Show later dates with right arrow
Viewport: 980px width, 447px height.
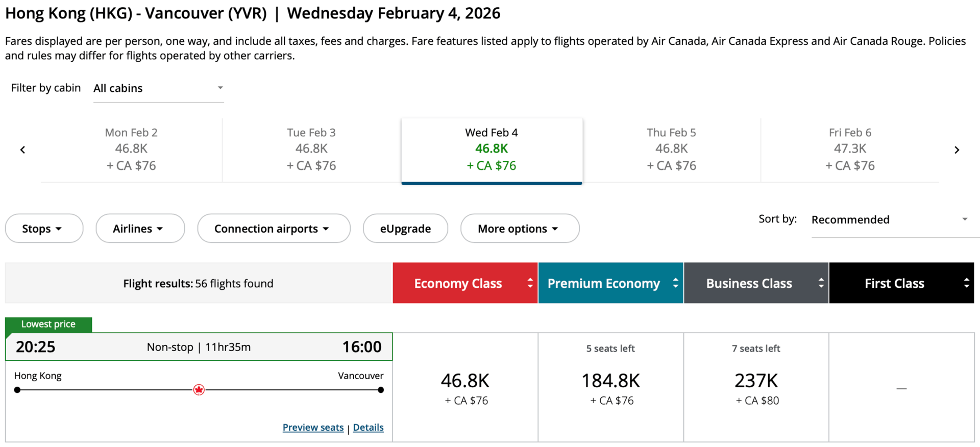click(957, 150)
